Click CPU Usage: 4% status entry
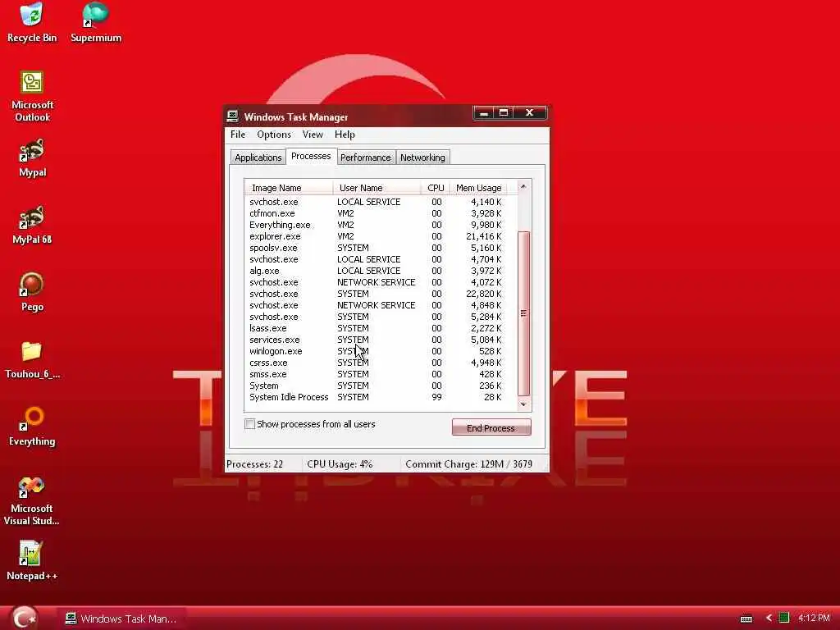 [340, 464]
